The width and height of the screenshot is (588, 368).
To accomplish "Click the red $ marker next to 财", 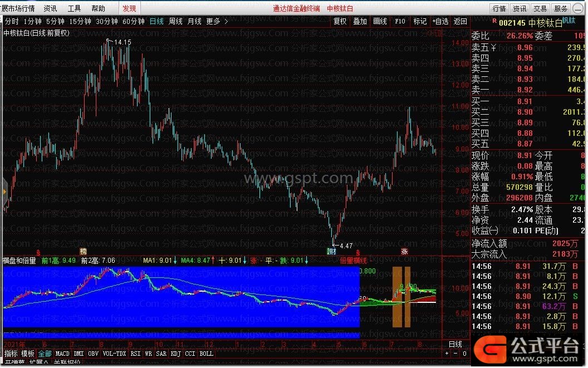I will click(x=357, y=252).
